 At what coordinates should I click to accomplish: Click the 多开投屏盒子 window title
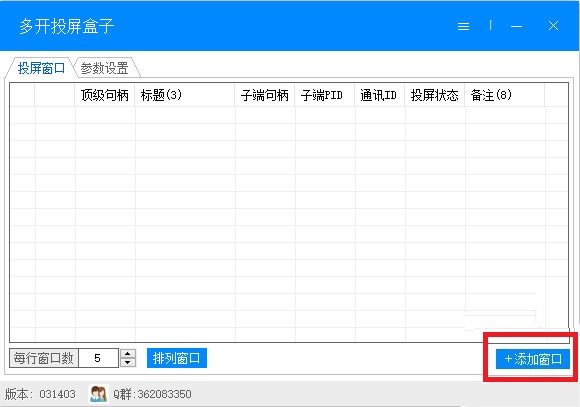67,26
